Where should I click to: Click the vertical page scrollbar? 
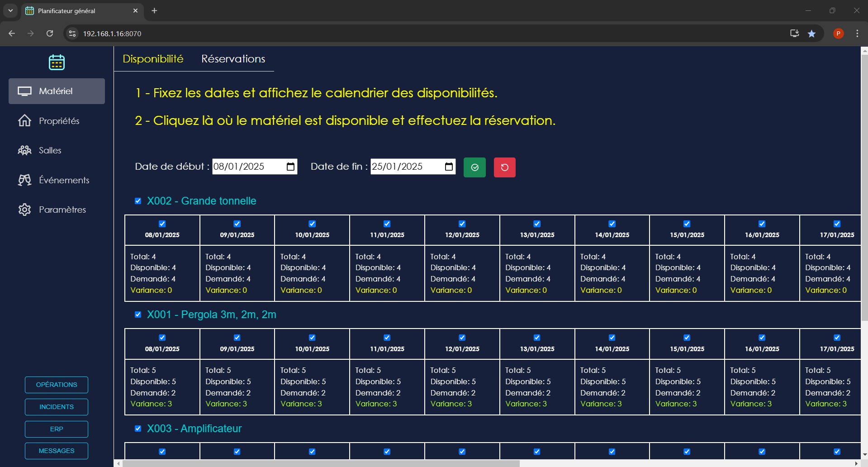864,188
